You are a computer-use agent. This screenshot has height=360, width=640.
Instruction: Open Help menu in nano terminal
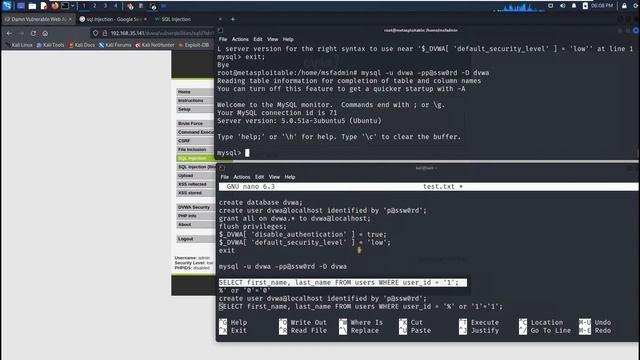(290, 177)
